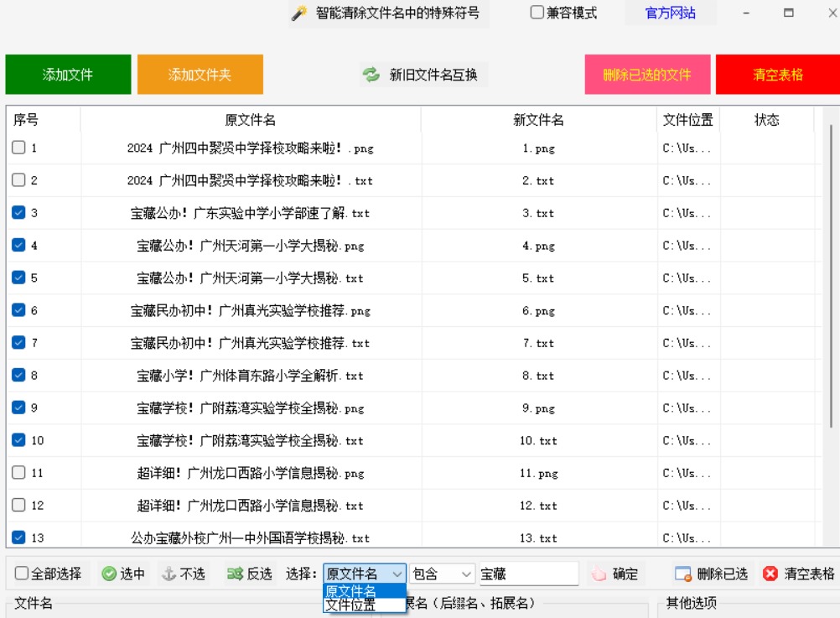The height and width of the screenshot is (618, 840).
Task: Check the box for row 2
Action: coord(18,180)
